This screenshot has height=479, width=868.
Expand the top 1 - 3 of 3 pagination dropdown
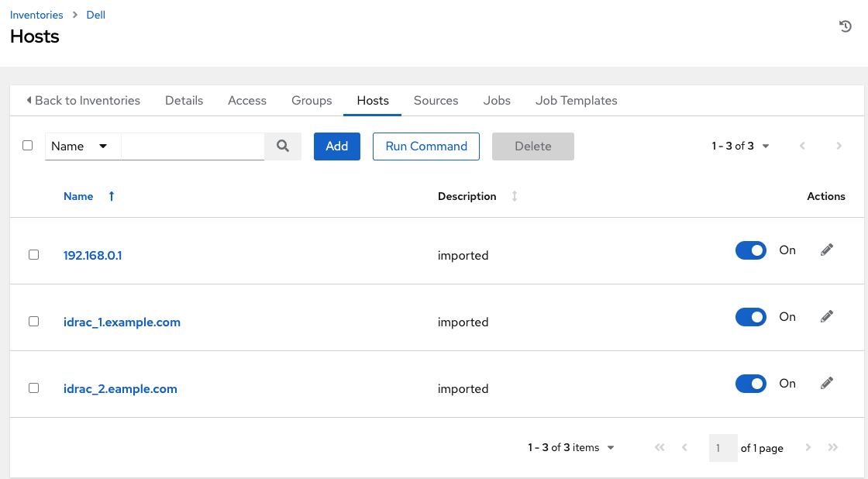(741, 146)
